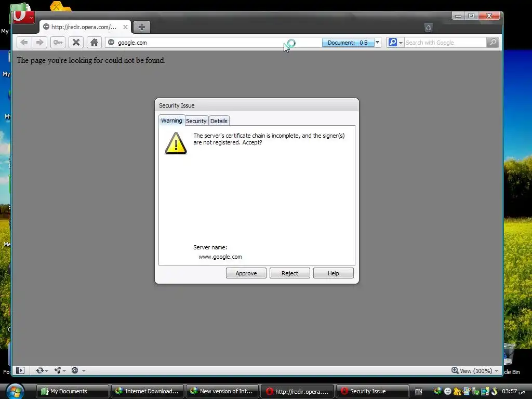Expand the address bar history dropdown
Viewport: 532px width, 399px height.
click(x=377, y=43)
